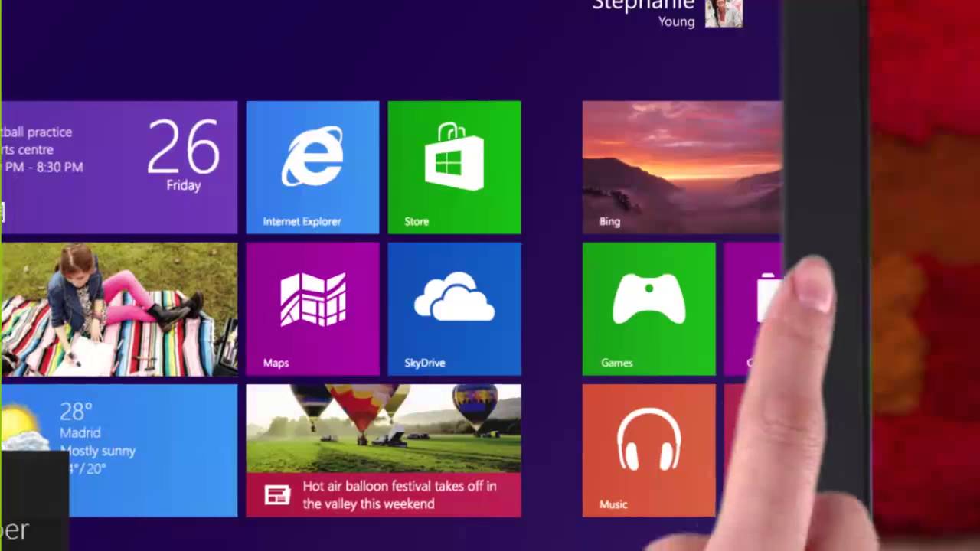Click the "Young" user name text
This screenshot has width=980, height=551.
click(677, 22)
